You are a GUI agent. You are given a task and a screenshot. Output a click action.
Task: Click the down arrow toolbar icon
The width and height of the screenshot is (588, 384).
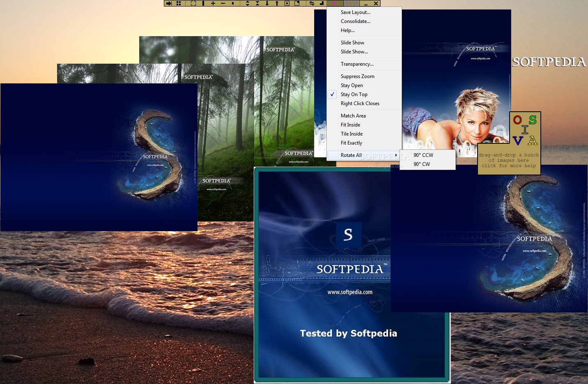(267, 3)
